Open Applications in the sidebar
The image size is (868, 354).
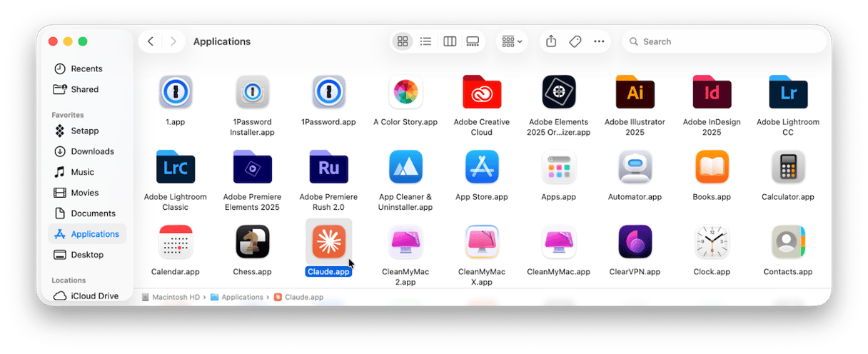pyautogui.click(x=87, y=234)
